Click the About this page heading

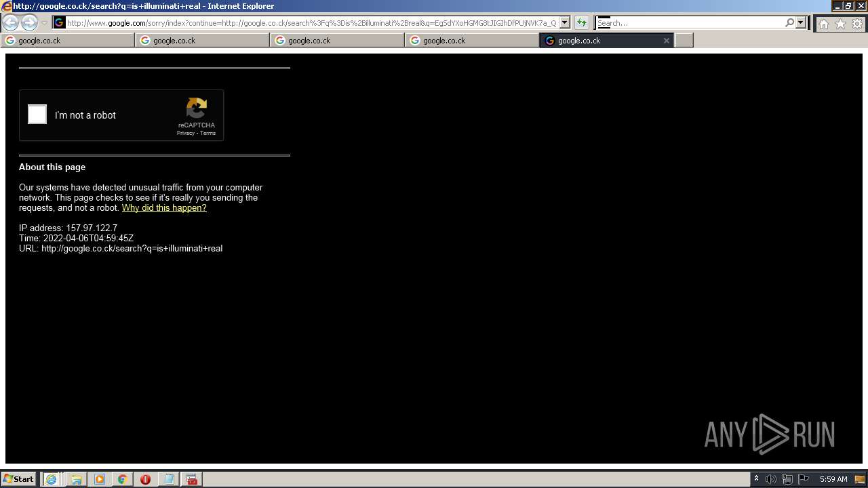[52, 167]
